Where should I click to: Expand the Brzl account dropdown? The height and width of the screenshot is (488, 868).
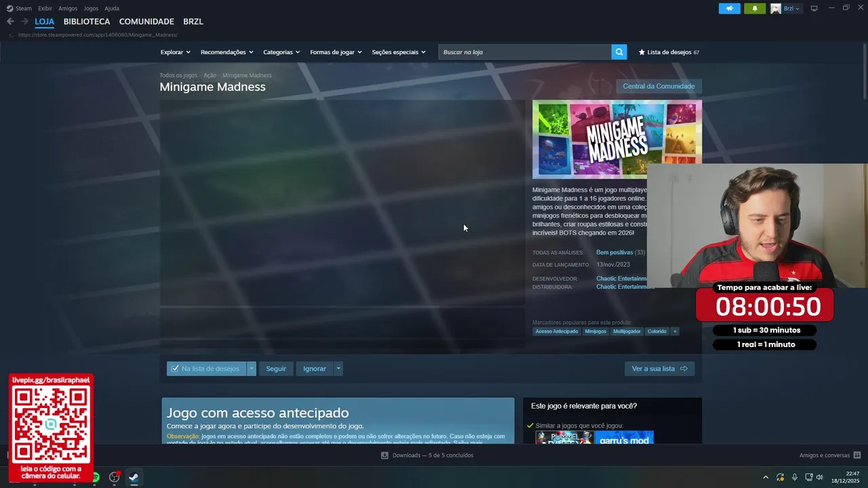tap(797, 9)
